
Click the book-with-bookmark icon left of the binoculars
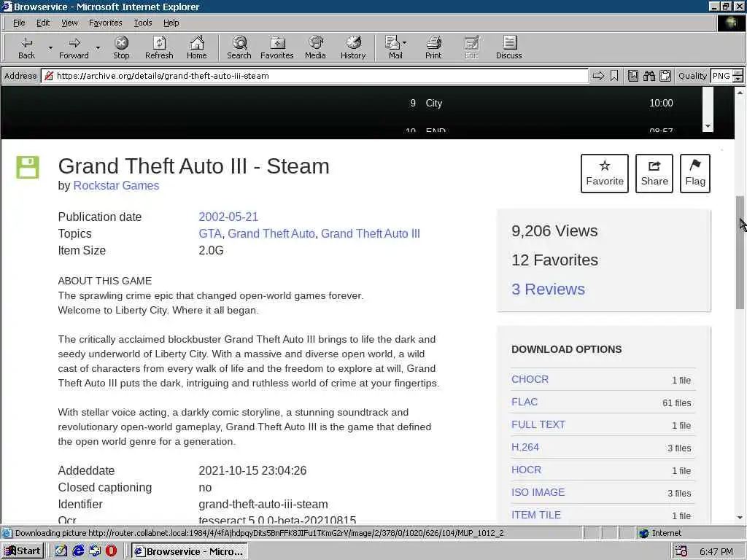pyautogui.click(x=633, y=76)
